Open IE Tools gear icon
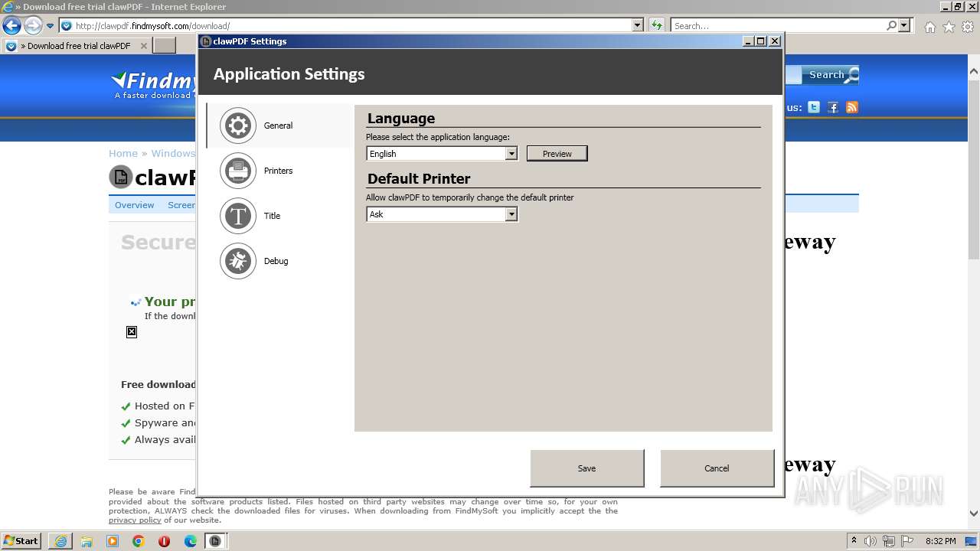 967,27
